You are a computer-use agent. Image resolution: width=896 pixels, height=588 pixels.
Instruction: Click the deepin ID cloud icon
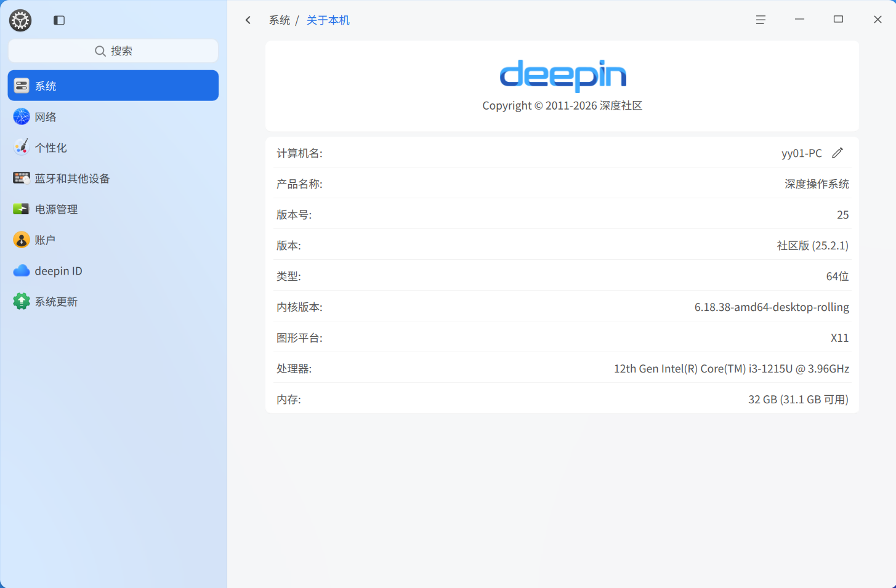tap(22, 270)
